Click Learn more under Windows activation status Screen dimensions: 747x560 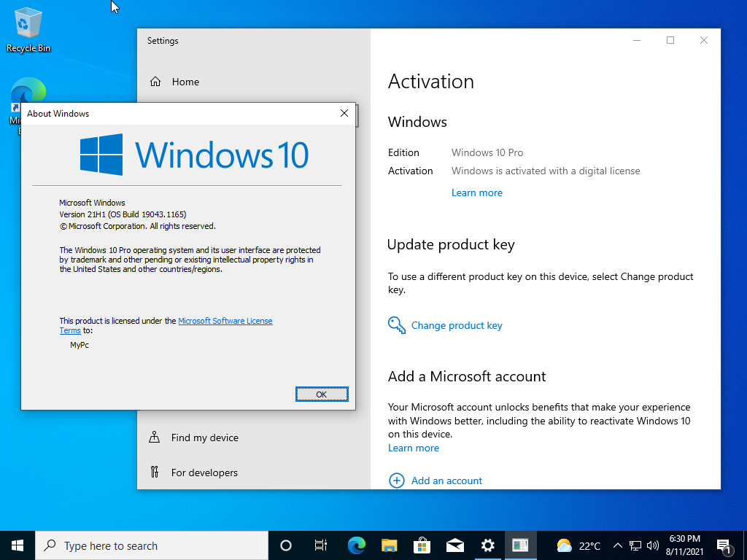[x=476, y=192]
